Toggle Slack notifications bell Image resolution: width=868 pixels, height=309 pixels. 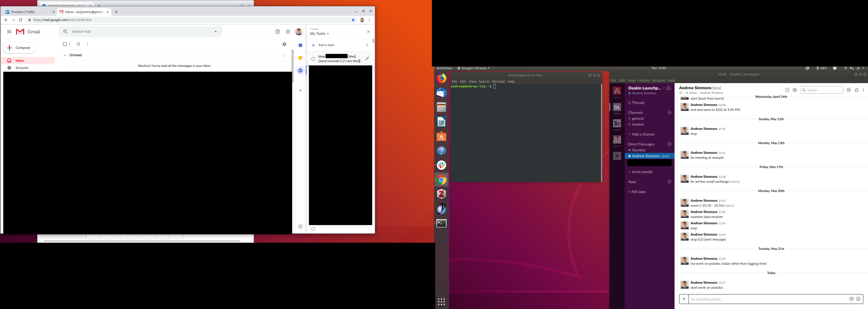pyautogui.click(x=669, y=88)
